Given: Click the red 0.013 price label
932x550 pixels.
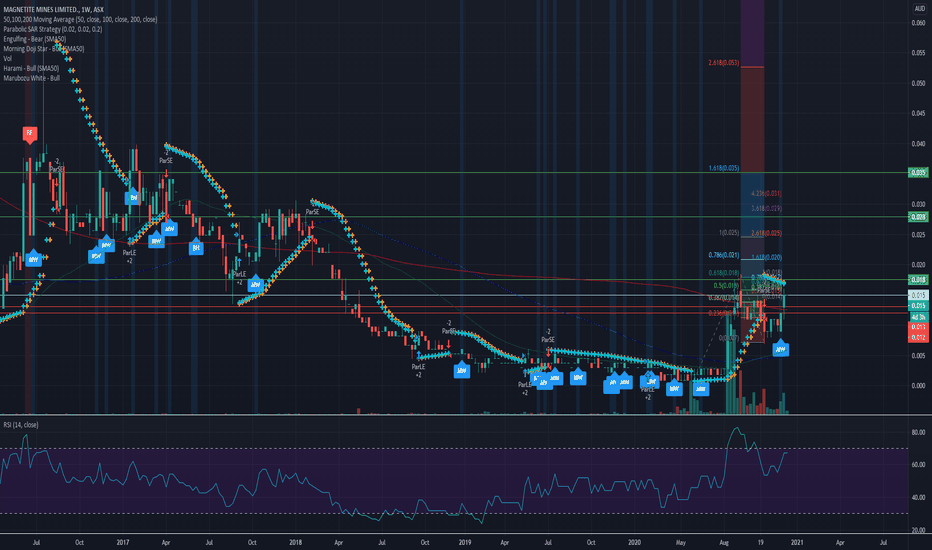Looking at the screenshot, I should point(918,327).
